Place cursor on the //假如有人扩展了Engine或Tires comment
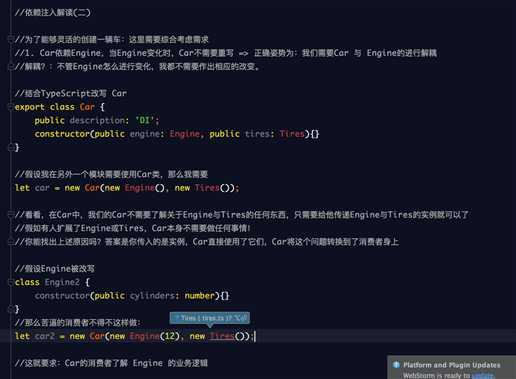The width and height of the screenshot is (516, 379). 132,228
